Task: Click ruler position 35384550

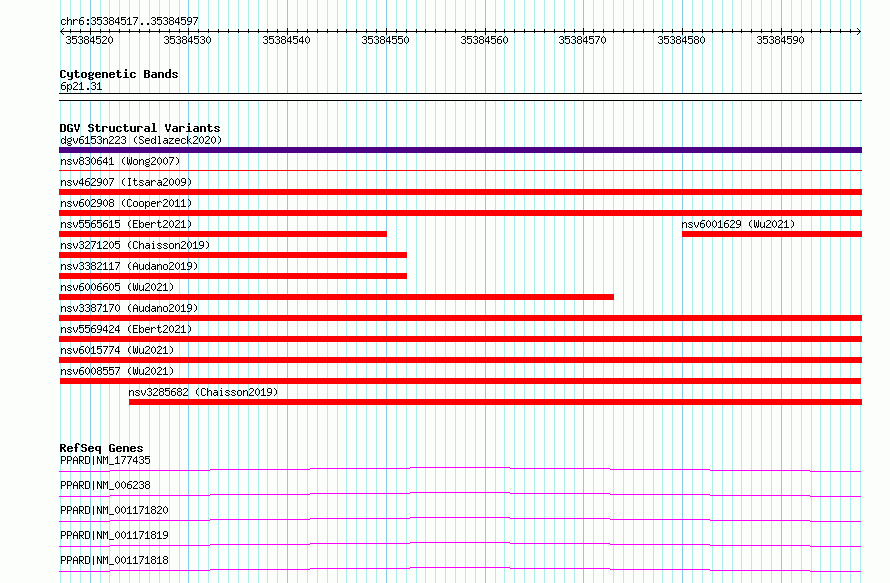Action: pyautogui.click(x=385, y=40)
